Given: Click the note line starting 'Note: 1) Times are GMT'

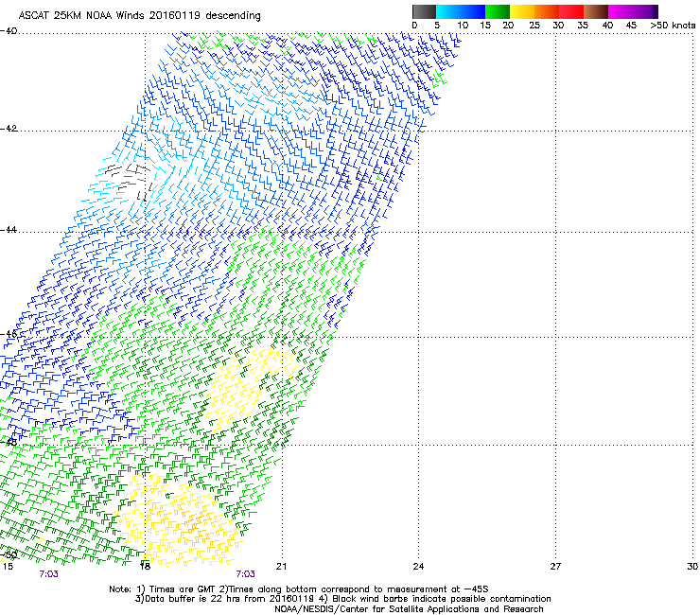Looking at the screenshot, I should [299, 589].
